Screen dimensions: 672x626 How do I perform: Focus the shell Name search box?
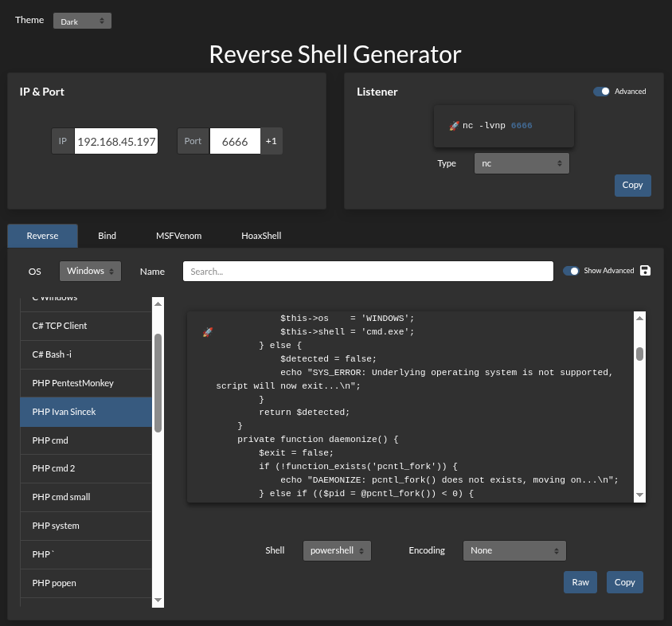[368, 272]
